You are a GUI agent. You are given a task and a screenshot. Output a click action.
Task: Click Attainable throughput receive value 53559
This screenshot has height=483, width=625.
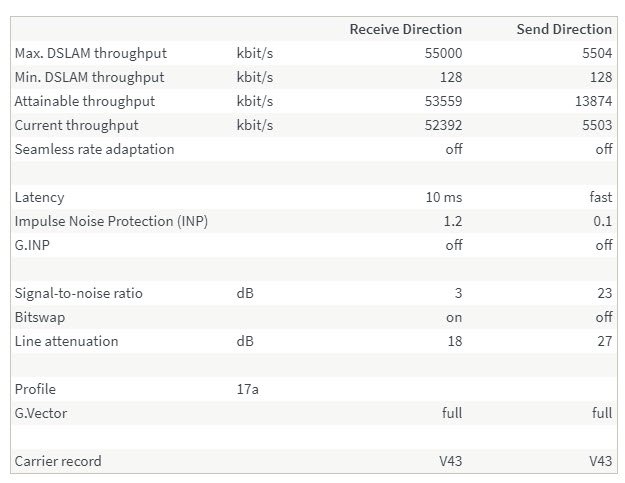click(x=443, y=101)
